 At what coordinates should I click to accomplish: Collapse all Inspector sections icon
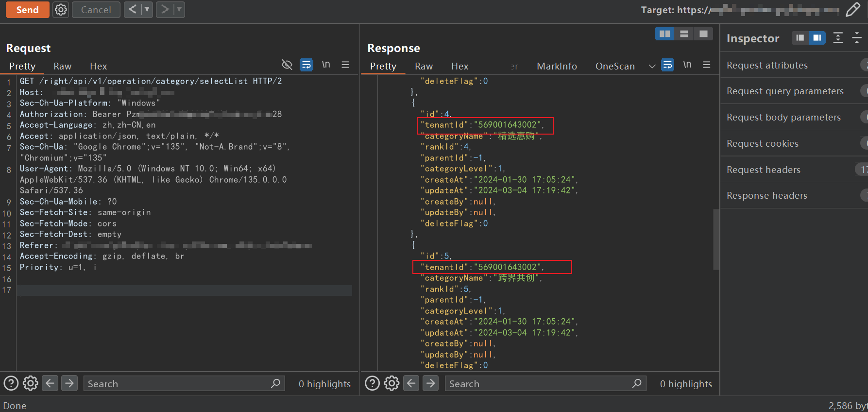point(857,37)
